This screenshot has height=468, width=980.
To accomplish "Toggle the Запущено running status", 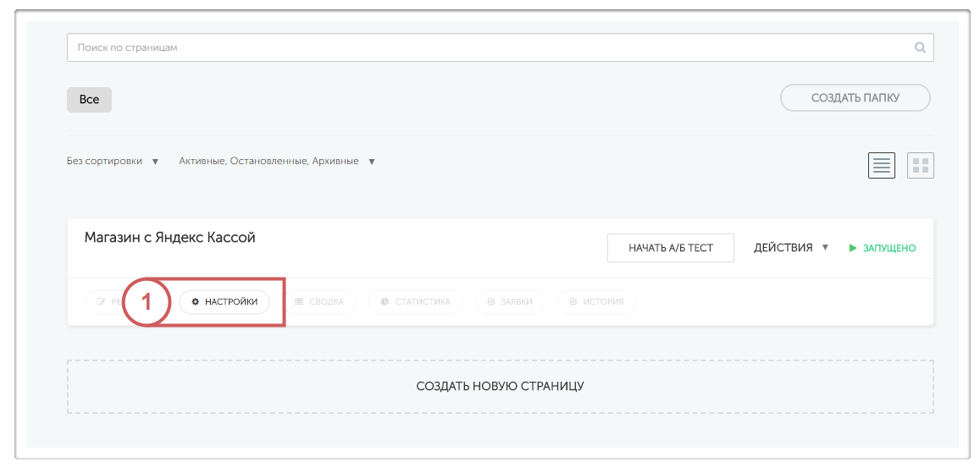I will 883,249.
